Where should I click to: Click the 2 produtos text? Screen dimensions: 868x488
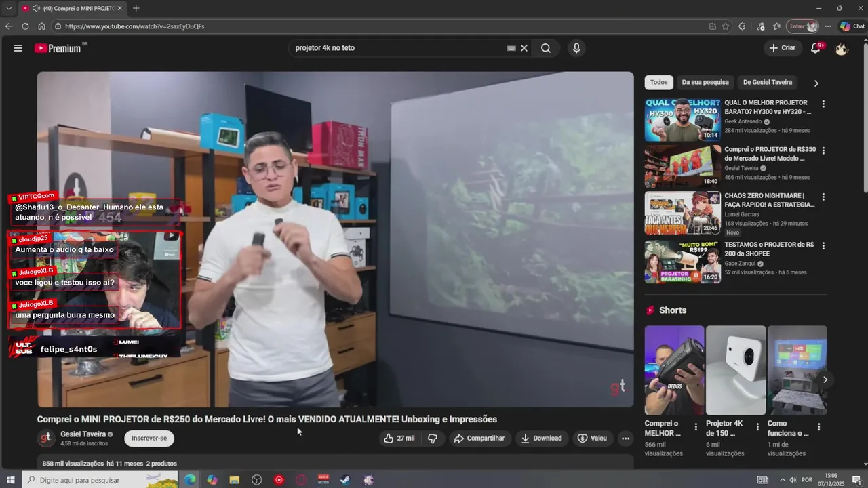click(x=161, y=464)
